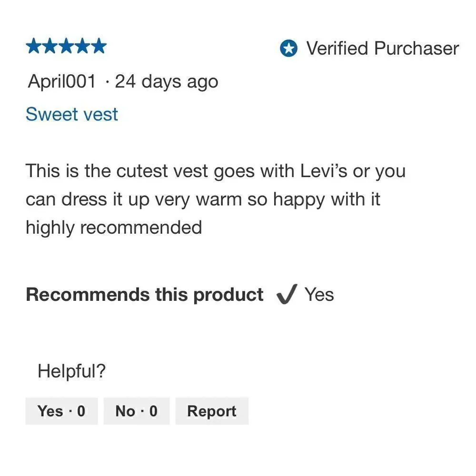Click the words highly recommended in review
Image resolution: width=476 pixels, height=476 pixels.
click(x=114, y=228)
